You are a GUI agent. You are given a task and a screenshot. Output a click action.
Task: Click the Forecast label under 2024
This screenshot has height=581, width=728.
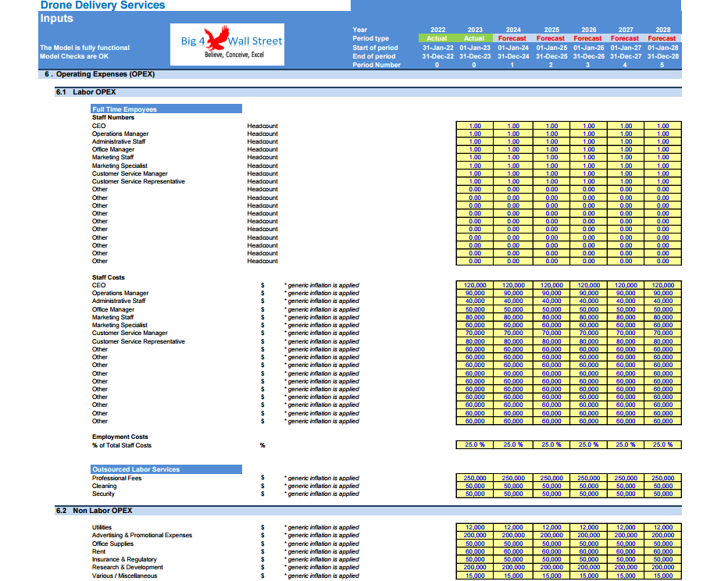pyautogui.click(x=512, y=38)
